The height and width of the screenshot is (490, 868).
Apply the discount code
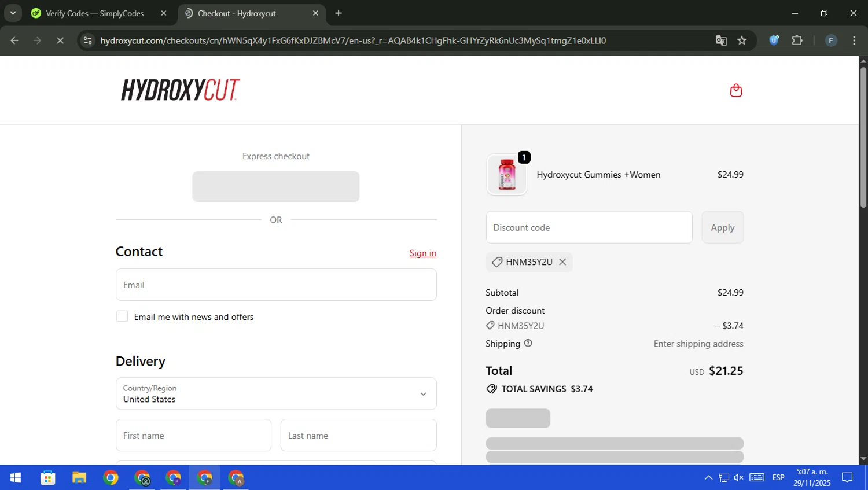pyautogui.click(x=722, y=227)
